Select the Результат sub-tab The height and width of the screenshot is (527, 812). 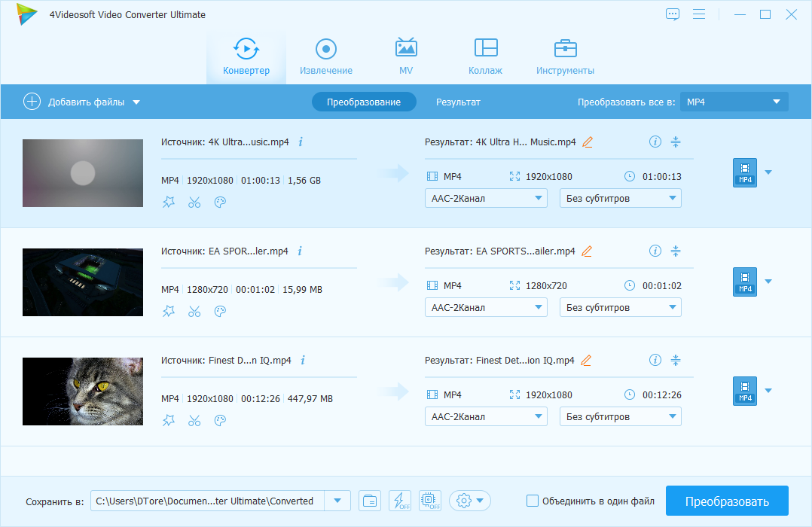(458, 102)
